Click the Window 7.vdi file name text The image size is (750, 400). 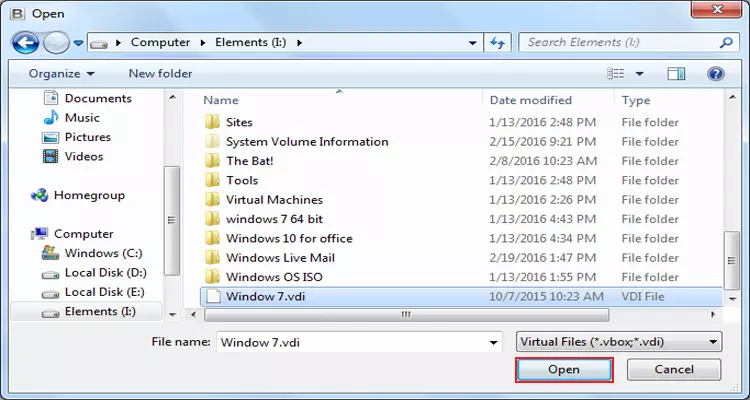[x=265, y=297]
